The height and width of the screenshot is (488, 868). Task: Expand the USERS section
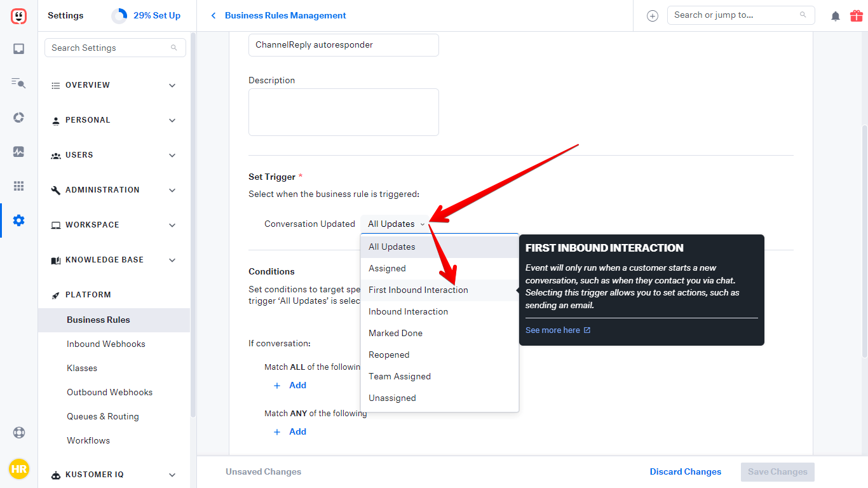click(x=114, y=155)
